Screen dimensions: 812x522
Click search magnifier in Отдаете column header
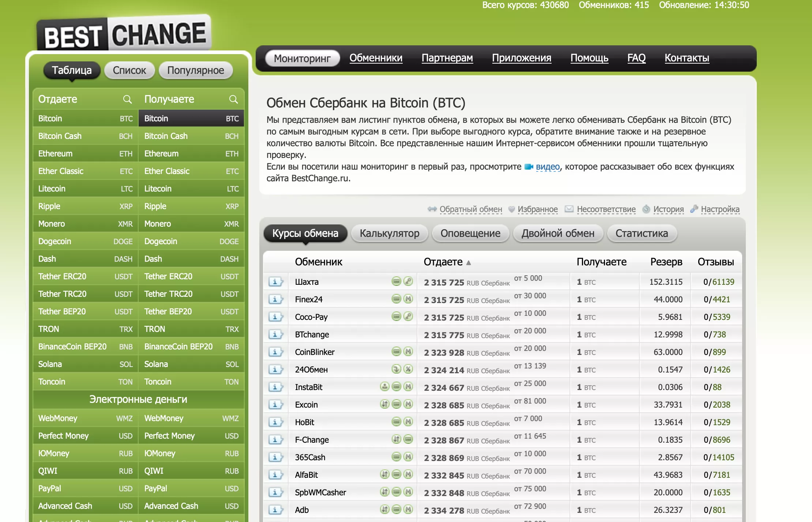[127, 99]
